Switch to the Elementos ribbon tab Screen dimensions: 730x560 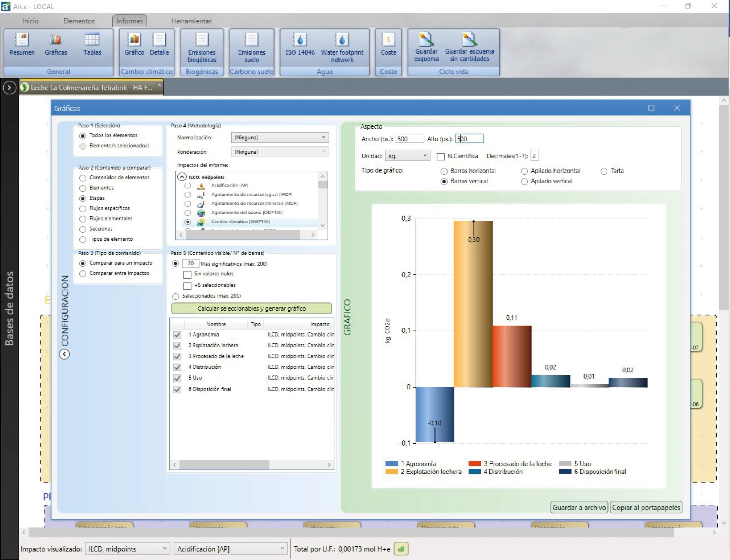pyautogui.click(x=79, y=21)
